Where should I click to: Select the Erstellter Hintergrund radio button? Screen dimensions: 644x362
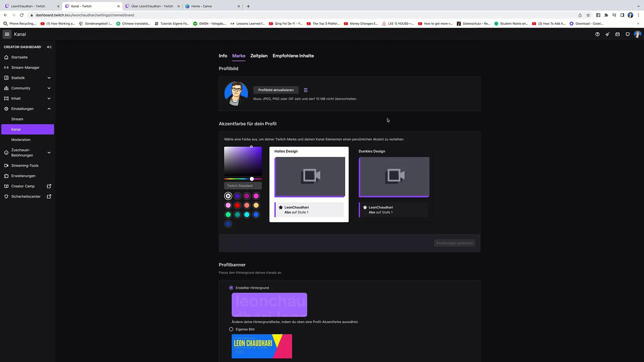231,288
